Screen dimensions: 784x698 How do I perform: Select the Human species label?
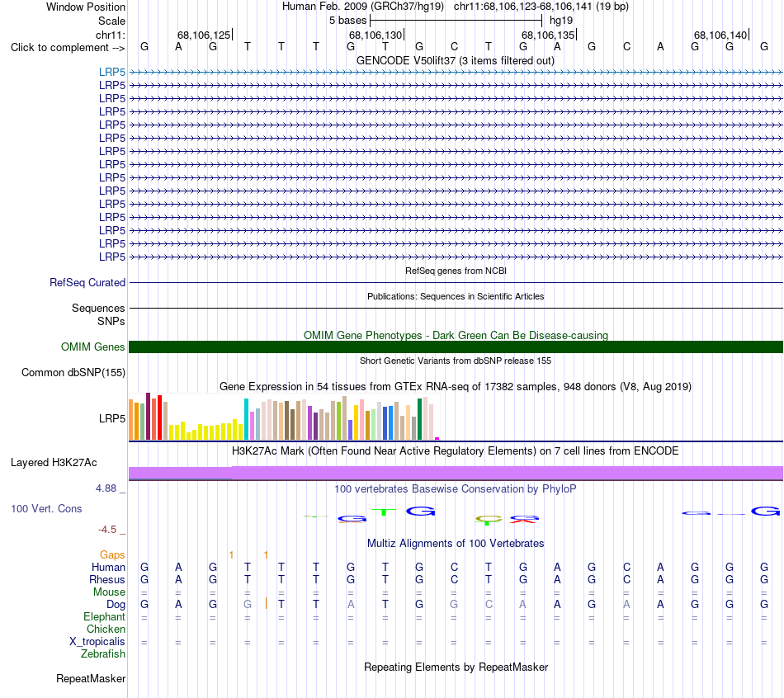coord(108,567)
